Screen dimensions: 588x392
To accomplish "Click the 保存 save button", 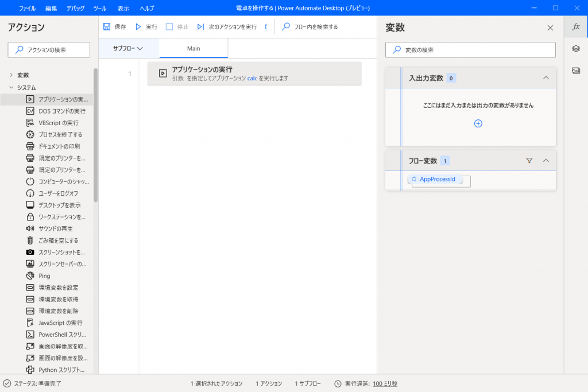I will pyautogui.click(x=115, y=26).
